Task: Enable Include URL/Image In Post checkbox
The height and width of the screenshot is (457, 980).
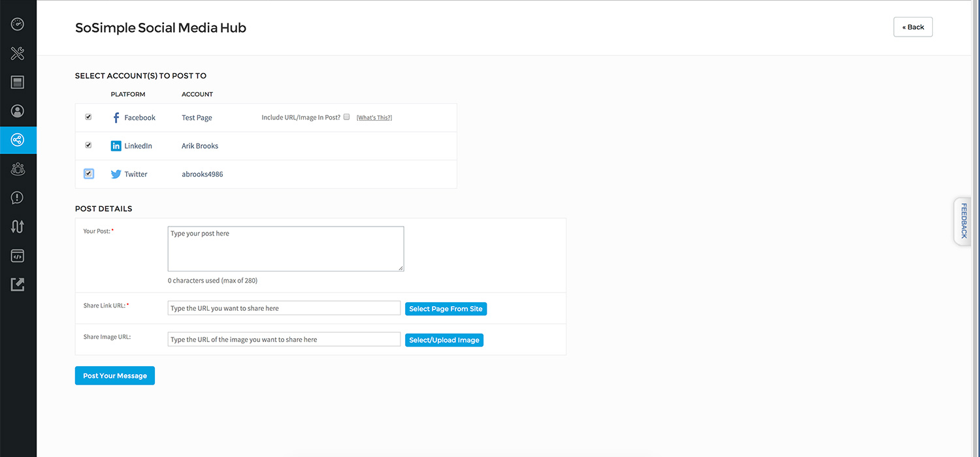Action: click(x=347, y=117)
